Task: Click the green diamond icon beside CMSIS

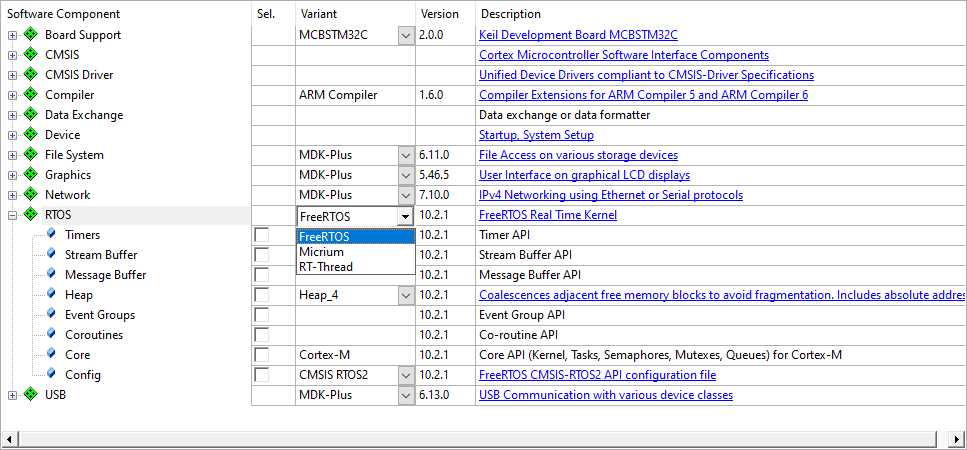Action: (x=31, y=55)
